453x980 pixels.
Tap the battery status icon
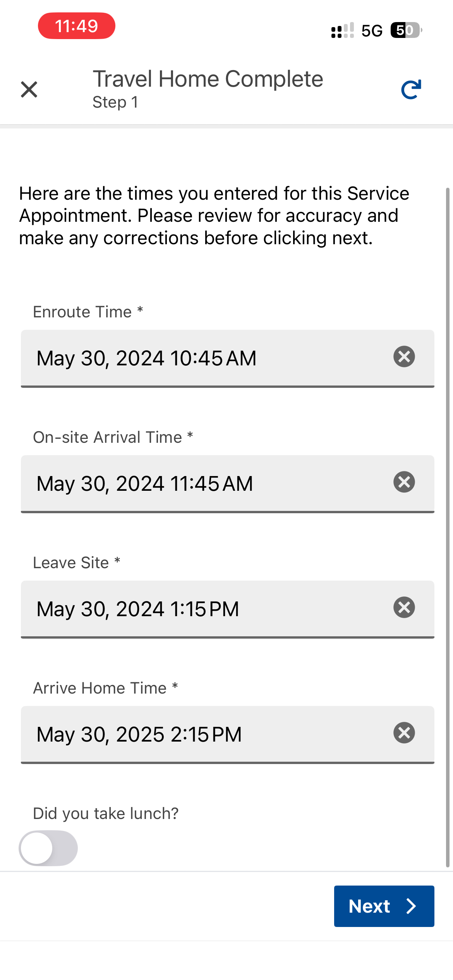pyautogui.click(x=406, y=30)
